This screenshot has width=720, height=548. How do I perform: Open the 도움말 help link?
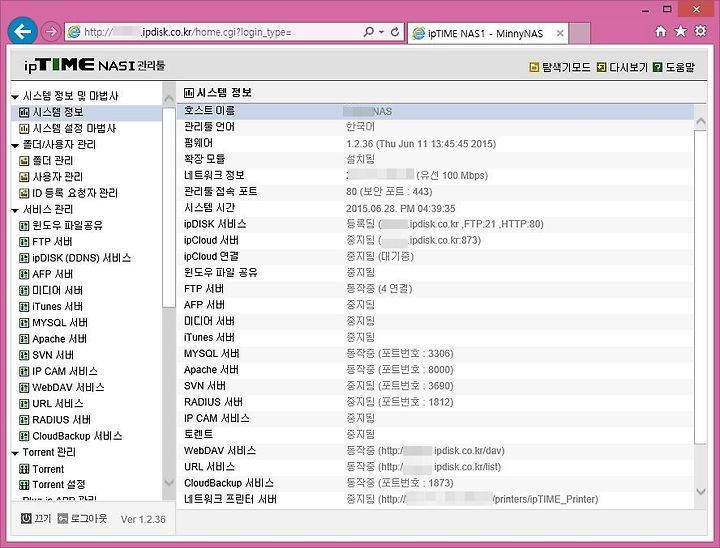(674, 67)
